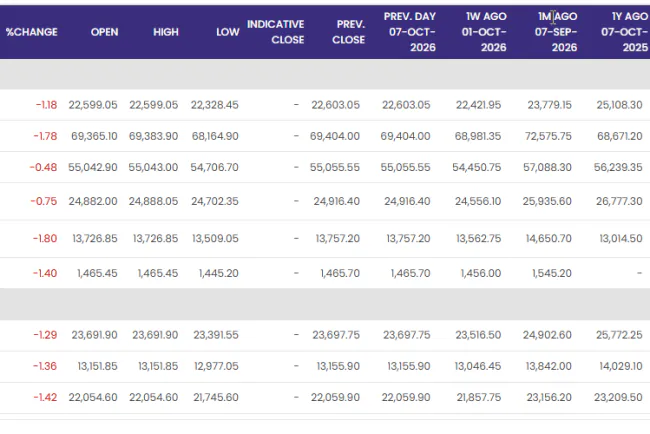Click 1M ago value 1,545.20
Image resolution: width=650 pixels, height=434 pixels.
point(552,273)
